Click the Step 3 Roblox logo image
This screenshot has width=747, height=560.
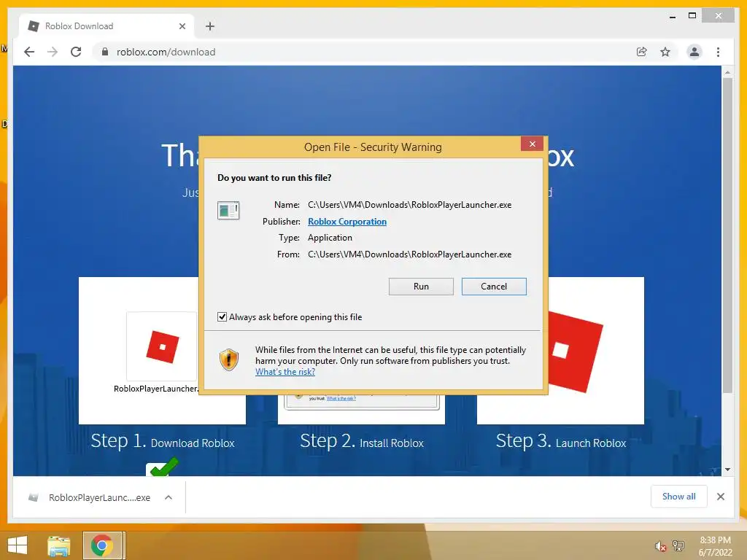(576, 351)
